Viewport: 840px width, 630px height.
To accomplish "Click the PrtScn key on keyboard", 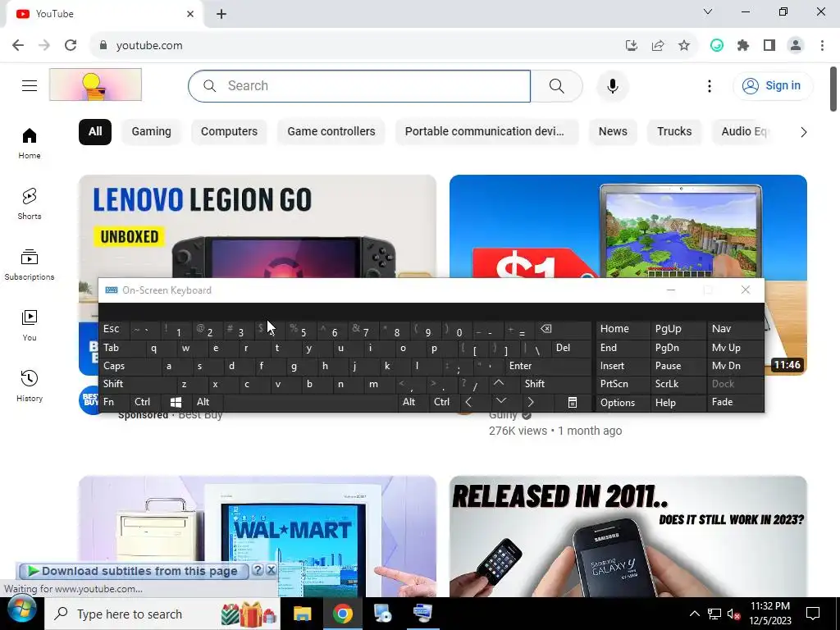I will (x=623, y=384).
